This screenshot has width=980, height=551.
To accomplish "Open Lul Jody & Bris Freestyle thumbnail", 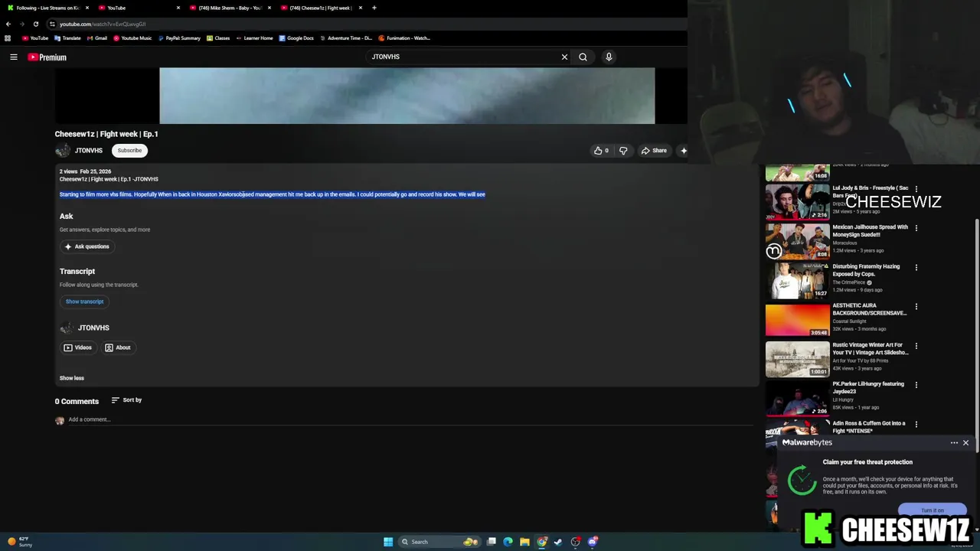I will point(797,202).
